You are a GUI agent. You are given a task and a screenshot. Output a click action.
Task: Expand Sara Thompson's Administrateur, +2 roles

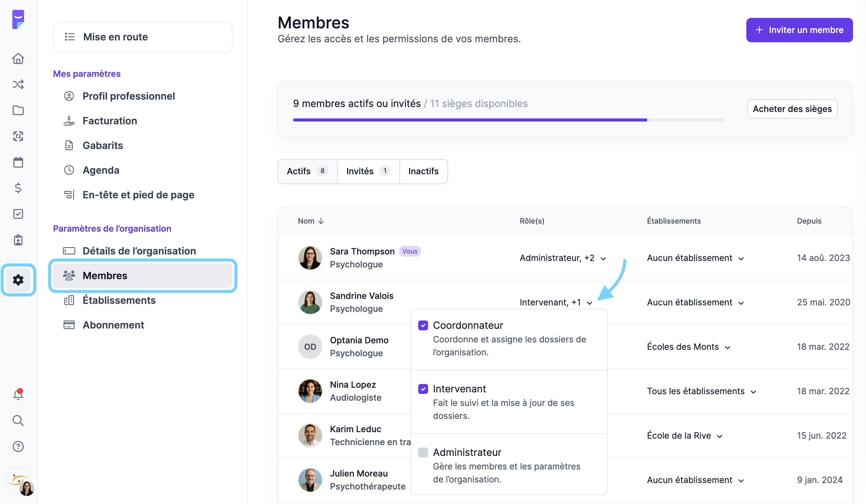[563, 258]
